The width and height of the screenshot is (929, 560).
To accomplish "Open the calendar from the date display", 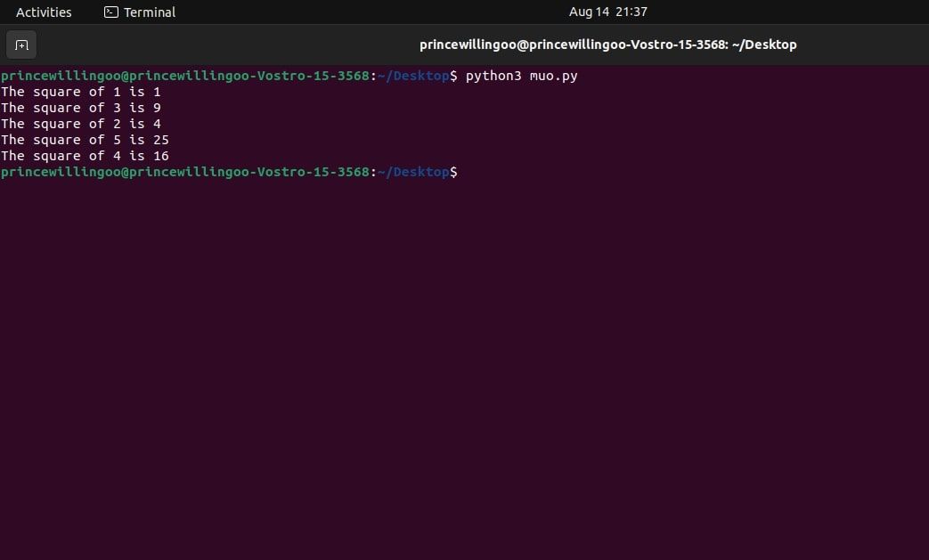I will [x=607, y=12].
